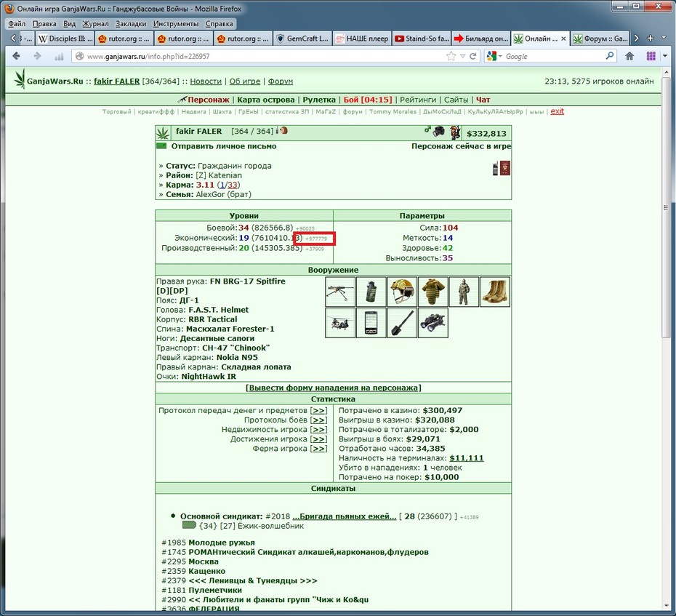Open the toolbar addon dropdown arrow
Viewport: 676px width, 616px height.
[665, 56]
